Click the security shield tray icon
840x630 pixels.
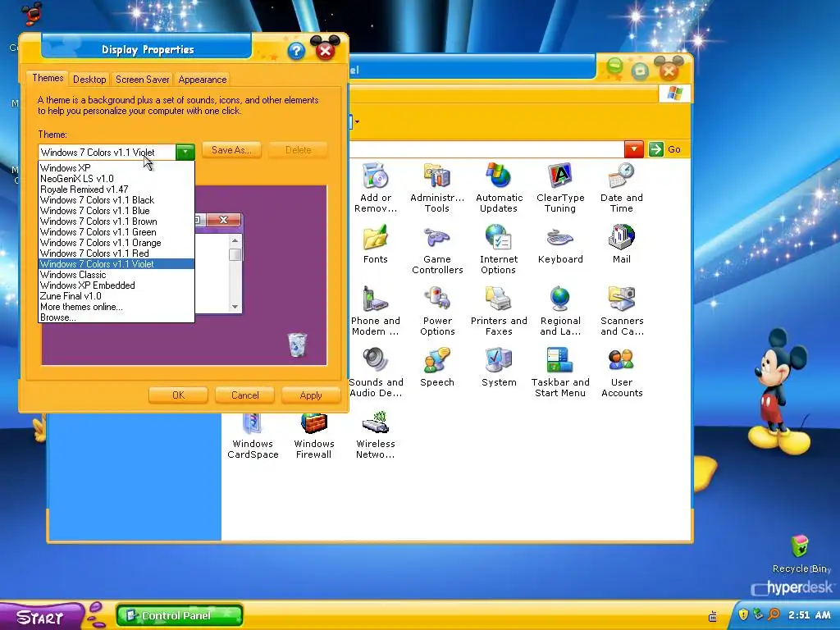point(743,614)
